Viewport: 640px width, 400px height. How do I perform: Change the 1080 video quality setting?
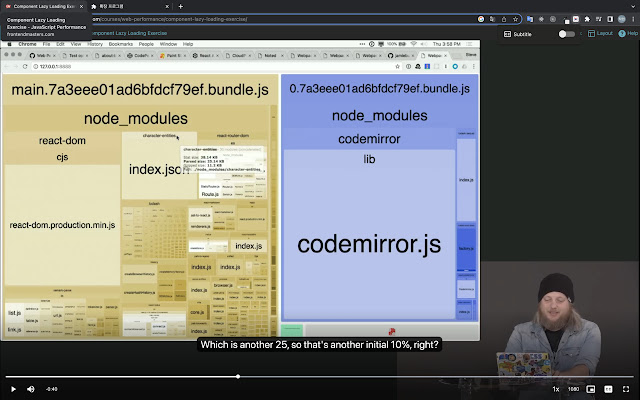tap(573, 388)
